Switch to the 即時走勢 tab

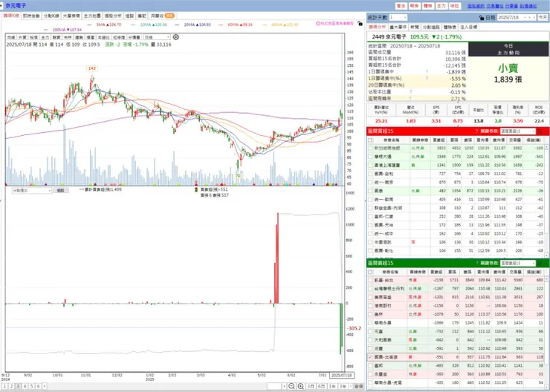click(31, 16)
